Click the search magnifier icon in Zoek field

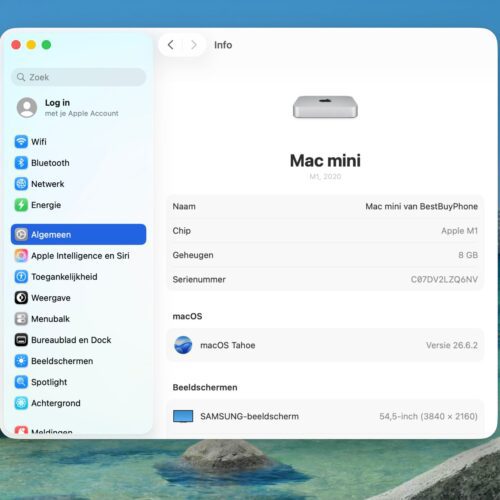click(x=21, y=77)
